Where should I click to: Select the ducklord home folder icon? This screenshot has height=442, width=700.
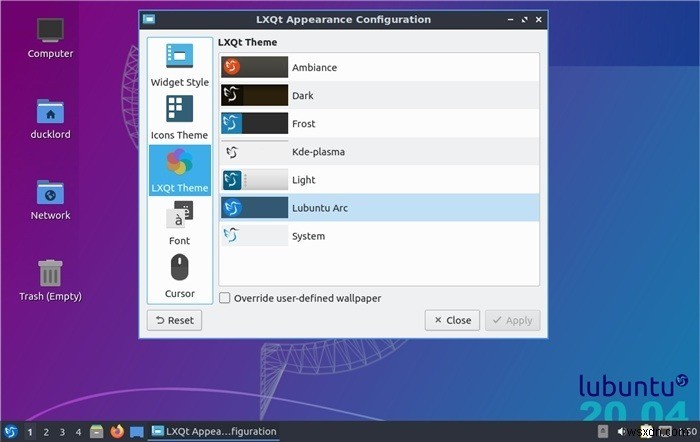50,119
